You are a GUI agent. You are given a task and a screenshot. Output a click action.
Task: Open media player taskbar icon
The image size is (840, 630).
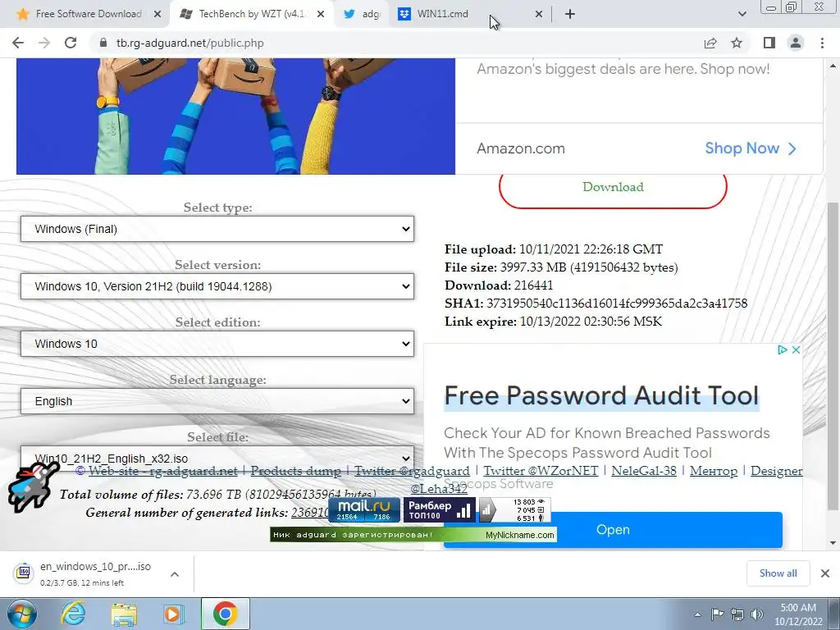point(174,614)
